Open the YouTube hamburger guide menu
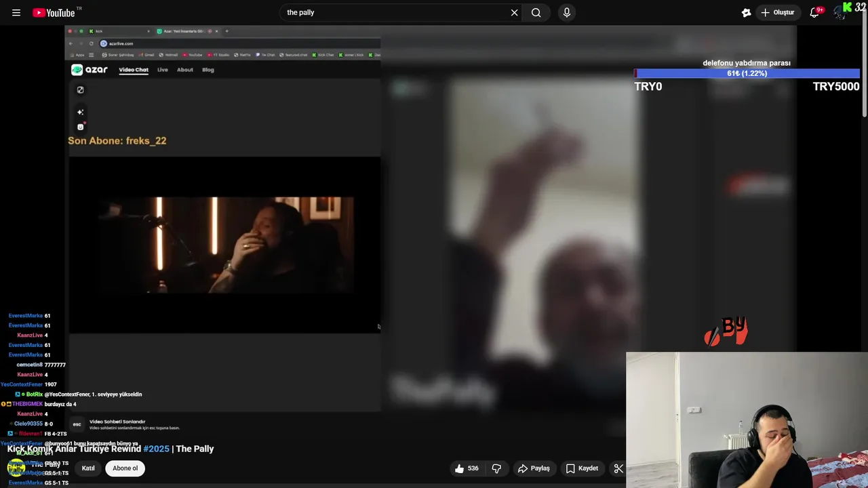 (16, 12)
